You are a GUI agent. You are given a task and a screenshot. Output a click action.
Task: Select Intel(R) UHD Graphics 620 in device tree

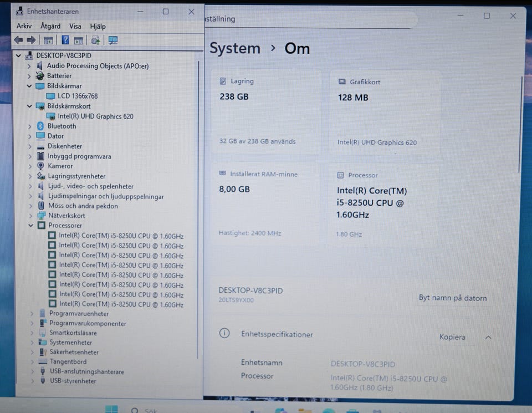(x=95, y=116)
